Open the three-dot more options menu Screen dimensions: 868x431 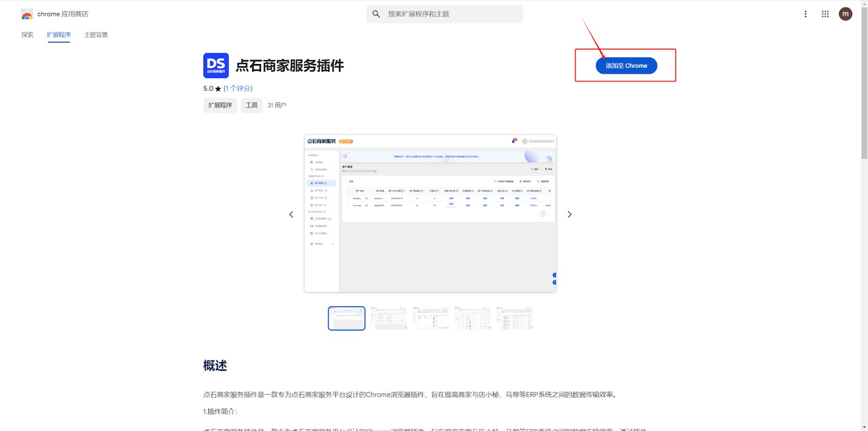pyautogui.click(x=806, y=14)
